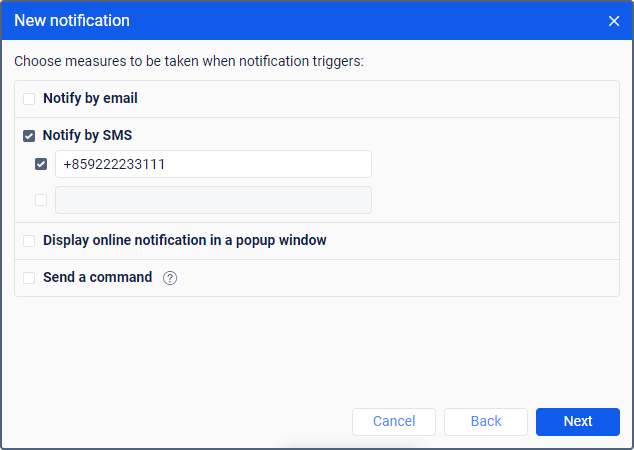Screen dimensions: 634x450
Task: Click the "Notify by SMS" label text
Action: 88,136
